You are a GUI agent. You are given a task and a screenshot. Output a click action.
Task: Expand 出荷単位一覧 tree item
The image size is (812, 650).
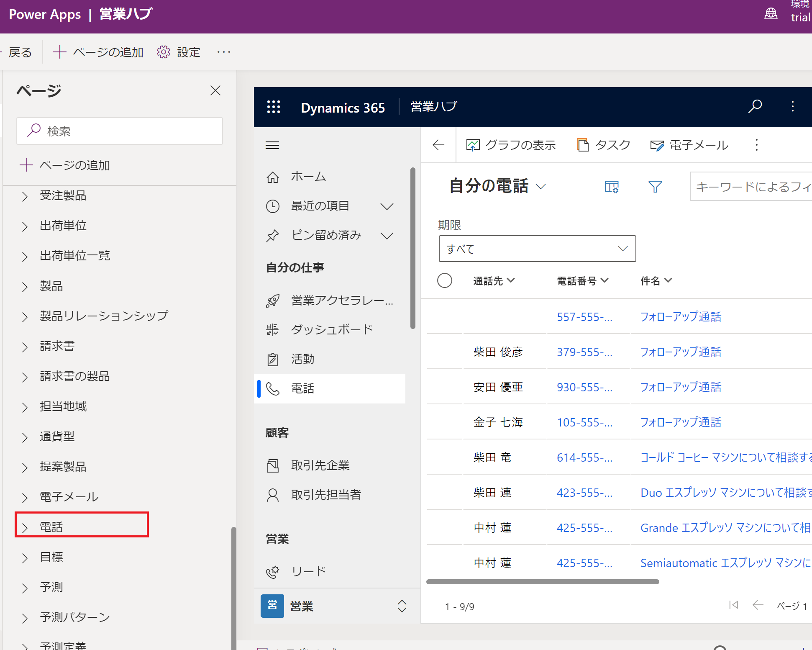coord(25,256)
